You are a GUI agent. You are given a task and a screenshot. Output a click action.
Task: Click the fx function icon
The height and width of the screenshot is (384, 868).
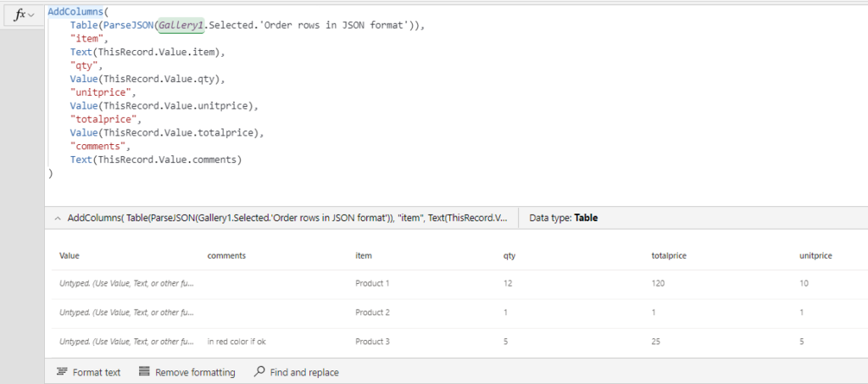click(20, 15)
